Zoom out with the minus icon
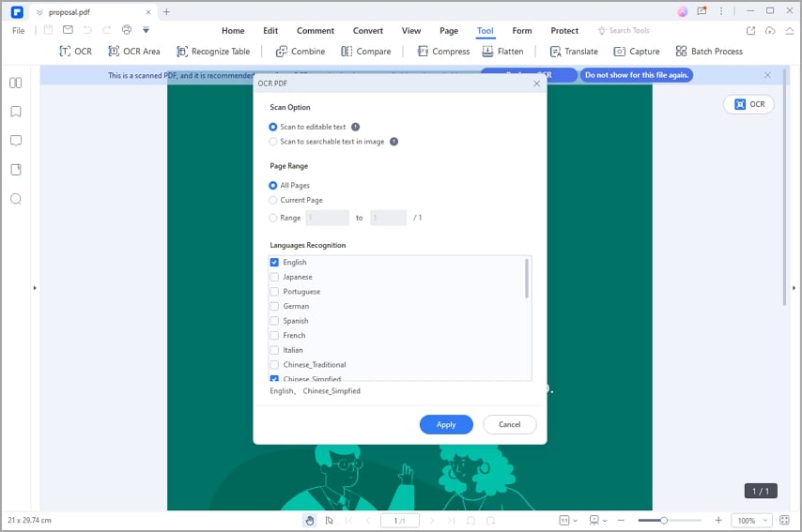This screenshot has width=802, height=532. 621,520
